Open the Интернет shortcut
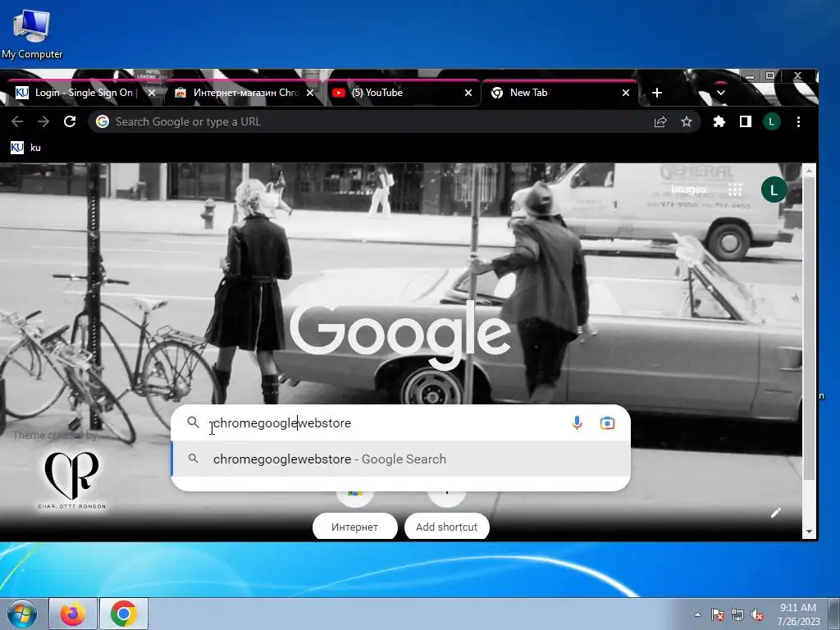The height and width of the screenshot is (630, 840). point(354,527)
